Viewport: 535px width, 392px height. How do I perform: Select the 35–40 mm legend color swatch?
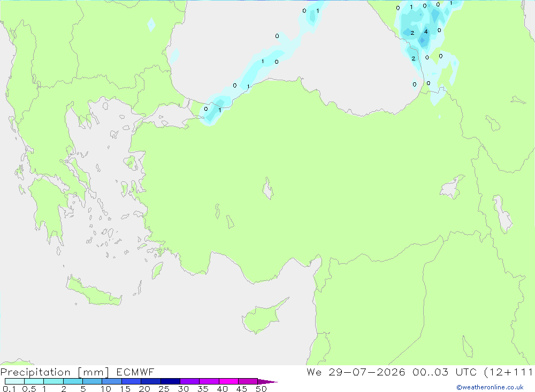pos(209,381)
